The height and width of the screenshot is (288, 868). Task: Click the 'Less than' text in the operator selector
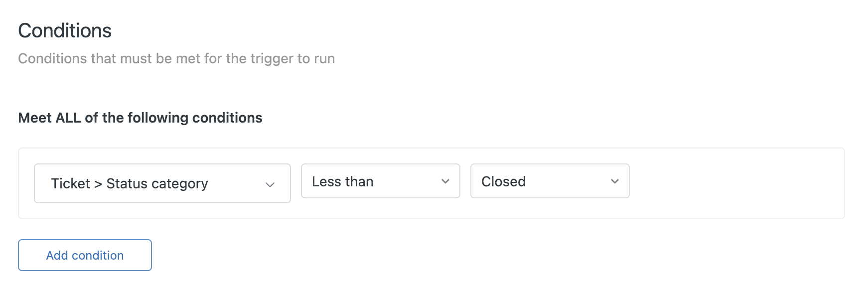click(343, 181)
